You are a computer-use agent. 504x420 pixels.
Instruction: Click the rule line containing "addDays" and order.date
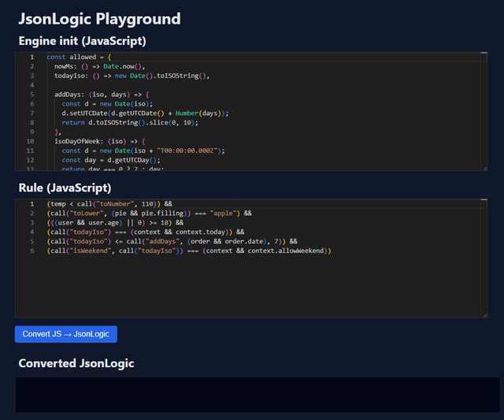172,241
